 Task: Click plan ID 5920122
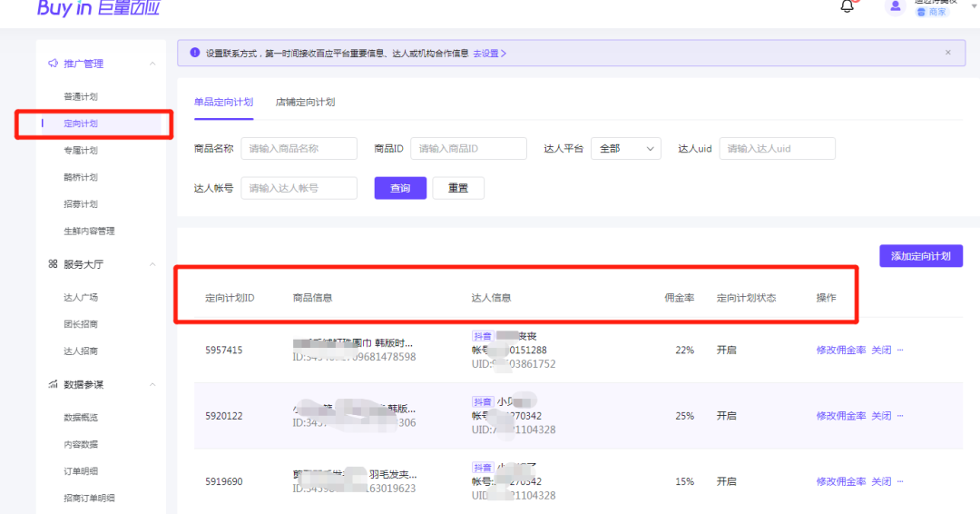tap(224, 416)
